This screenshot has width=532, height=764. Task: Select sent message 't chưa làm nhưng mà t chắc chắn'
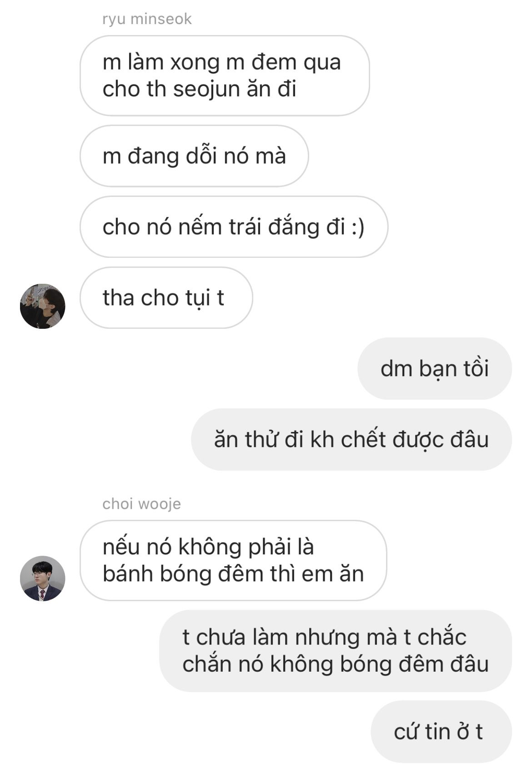pyautogui.click(x=336, y=651)
